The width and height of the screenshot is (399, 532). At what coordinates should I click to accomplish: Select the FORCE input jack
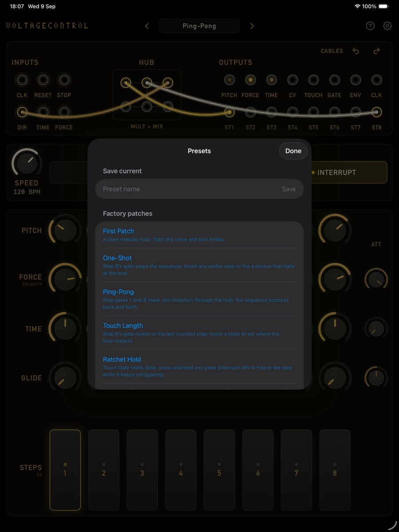pos(64,112)
